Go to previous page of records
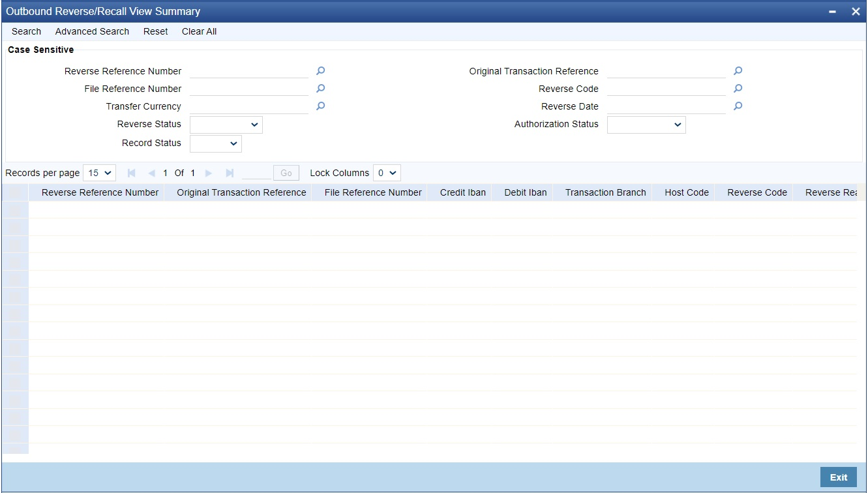Screen dimensions: 868x493 pos(151,173)
